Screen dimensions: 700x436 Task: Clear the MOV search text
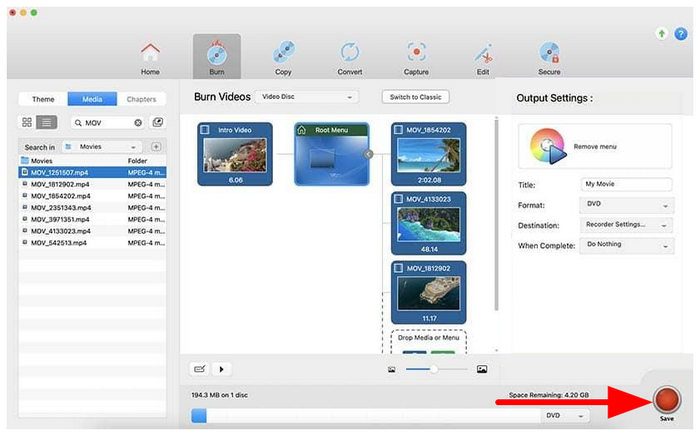pyautogui.click(x=138, y=123)
